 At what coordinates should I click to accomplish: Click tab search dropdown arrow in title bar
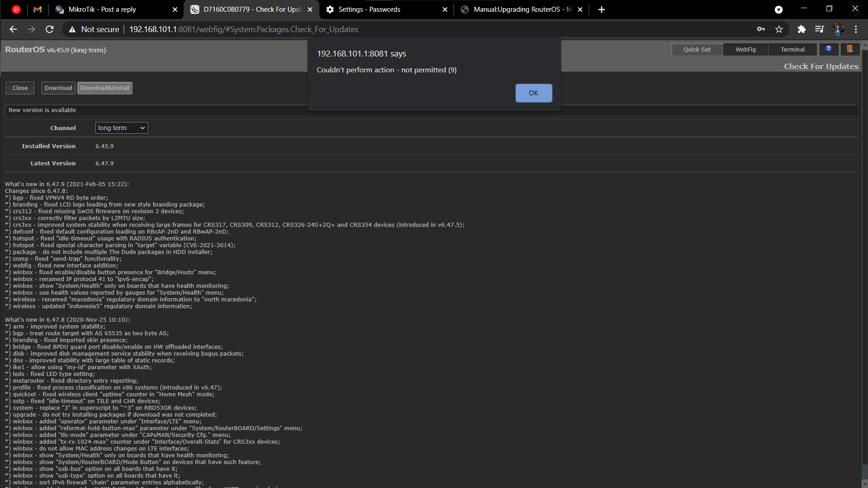778,9
